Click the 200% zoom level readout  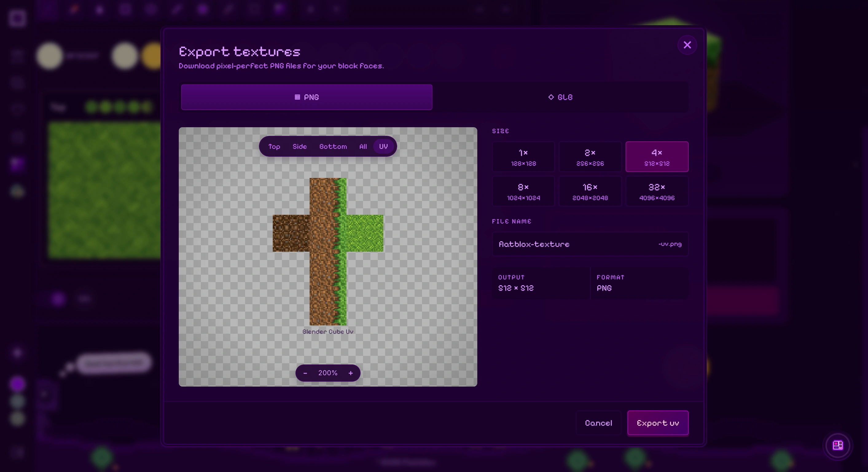coord(327,373)
